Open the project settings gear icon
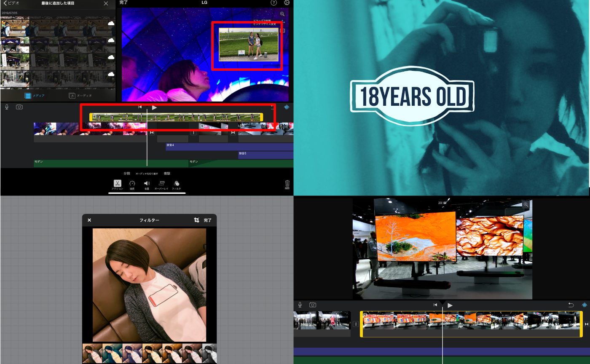The image size is (590, 364). click(x=287, y=3)
